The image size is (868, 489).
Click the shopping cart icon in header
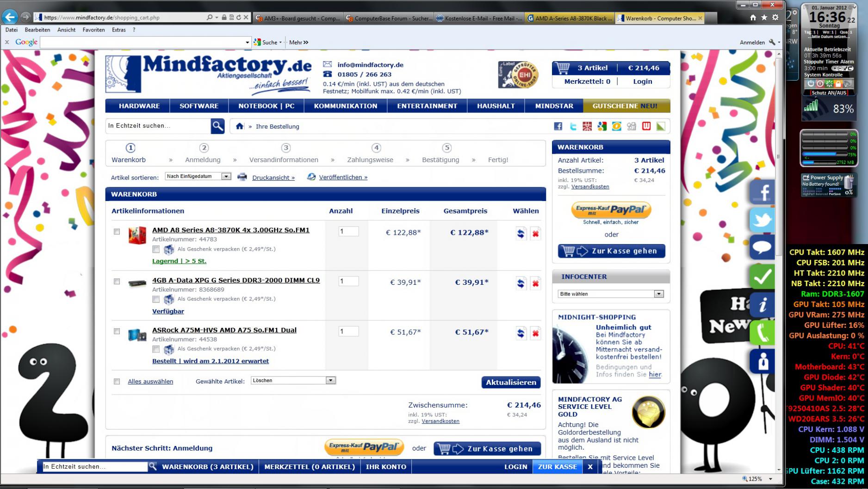tap(563, 68)
